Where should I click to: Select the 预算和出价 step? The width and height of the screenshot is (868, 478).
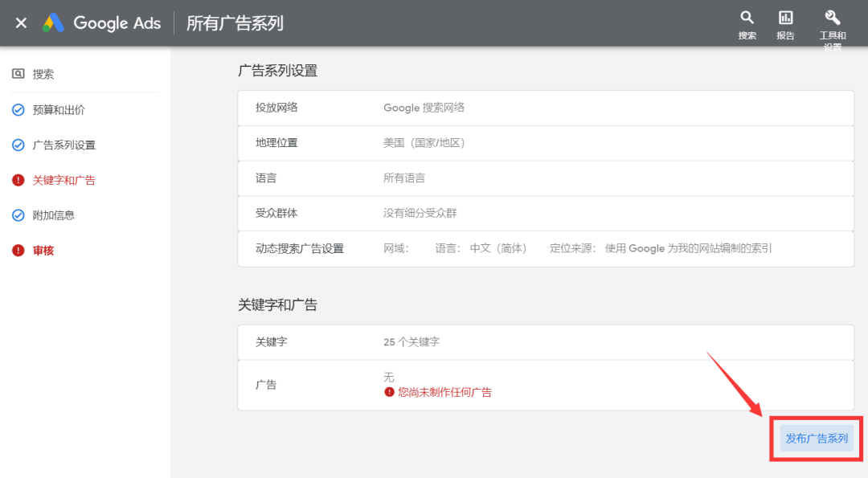click(56, 109)
